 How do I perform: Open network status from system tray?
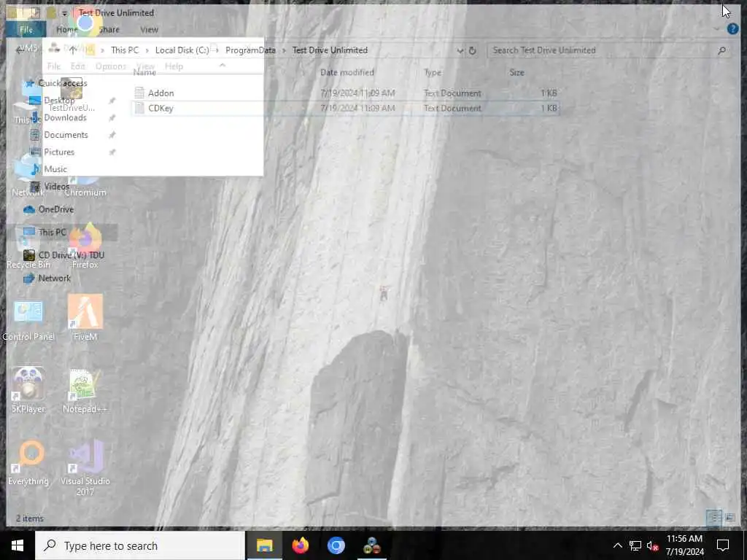635,545
